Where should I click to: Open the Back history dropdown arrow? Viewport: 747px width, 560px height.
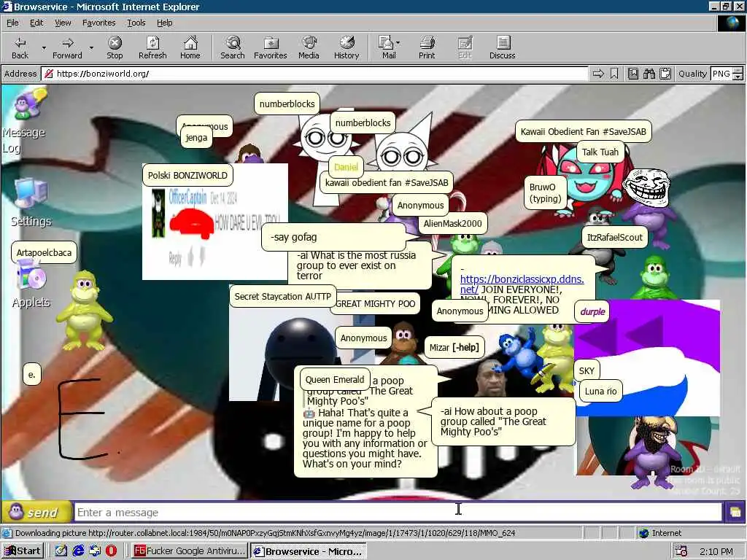[x=44, y=47]
